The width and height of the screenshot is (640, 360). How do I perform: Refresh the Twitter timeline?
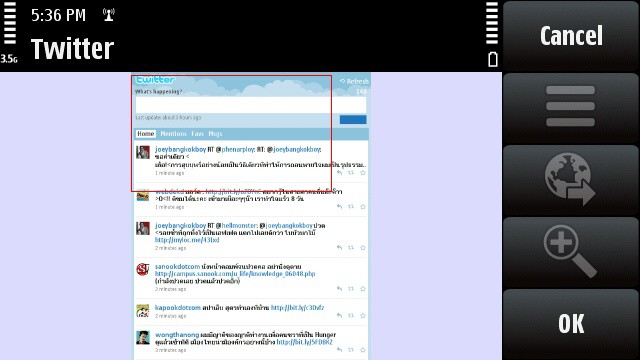(x=354, y=81)
